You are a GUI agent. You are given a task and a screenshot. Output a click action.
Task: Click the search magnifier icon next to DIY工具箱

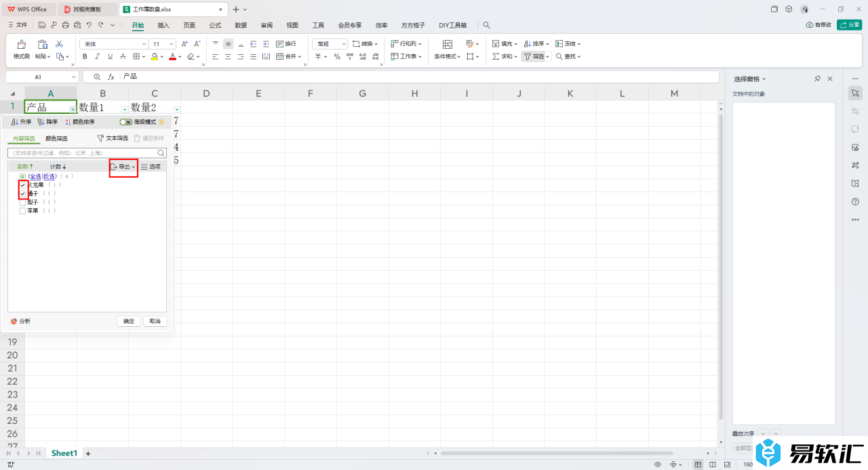[x=486, y=25]
